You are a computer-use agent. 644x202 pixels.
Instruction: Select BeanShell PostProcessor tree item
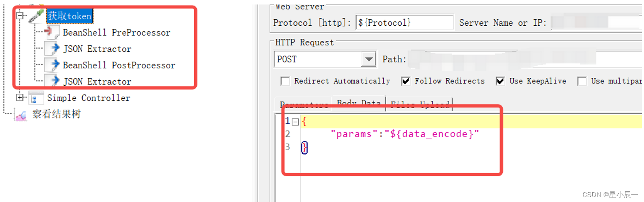click(x=119, y=65)
